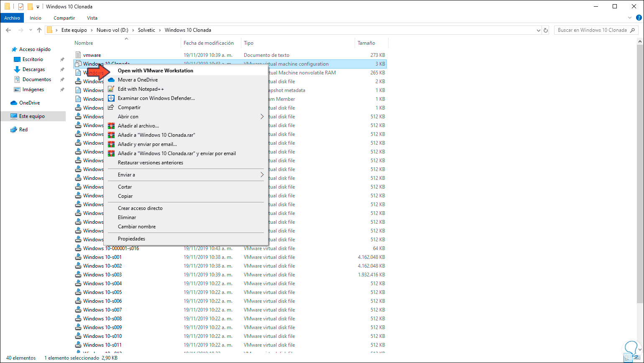The height and width of the screenshot is (363, 644).
Task: Click the pin icon beside Descargas
Action: point(62,69)
